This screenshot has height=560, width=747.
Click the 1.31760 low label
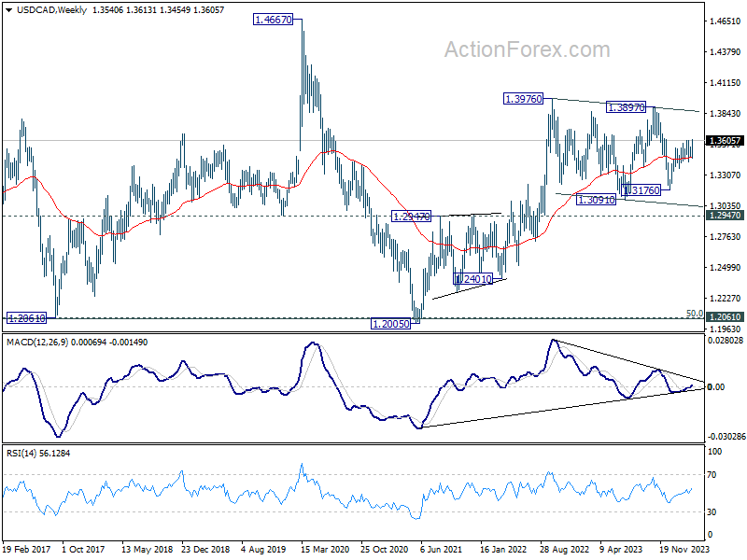click(641, 190)
